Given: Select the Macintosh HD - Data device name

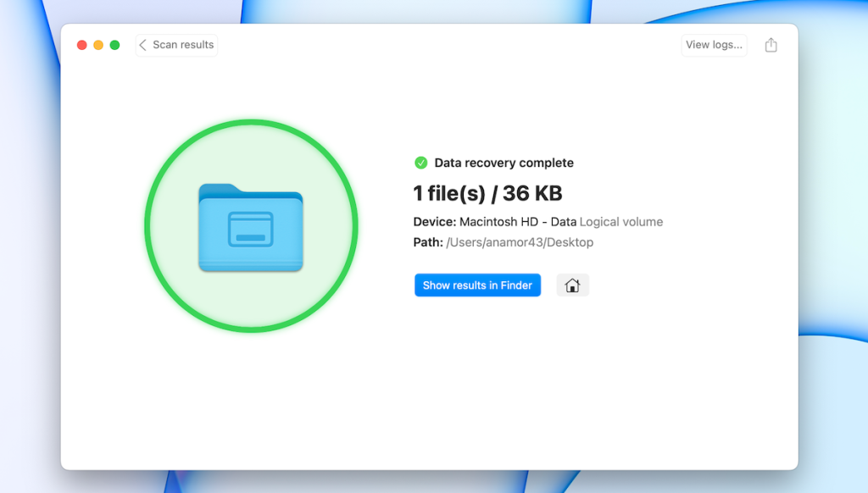Looking at the screenshot, I should pos(520,222).
